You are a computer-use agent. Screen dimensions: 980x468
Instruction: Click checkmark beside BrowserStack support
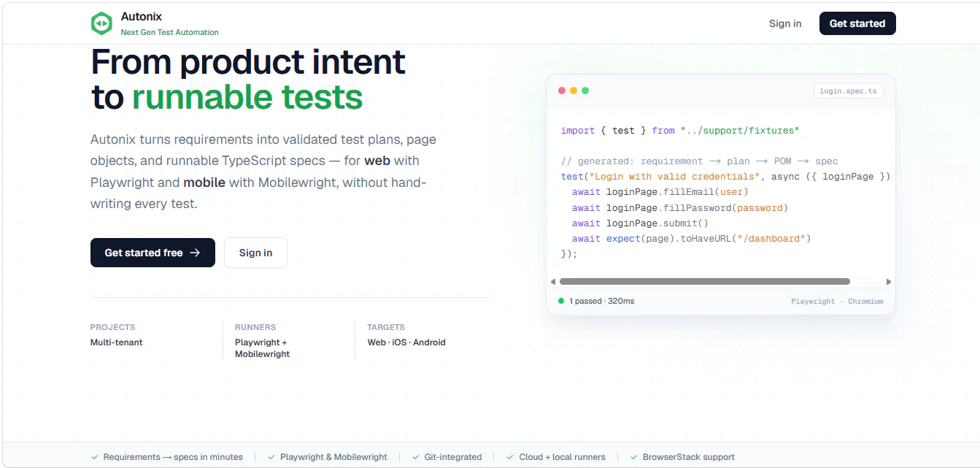pyautogui.click(x=634, y=457)
